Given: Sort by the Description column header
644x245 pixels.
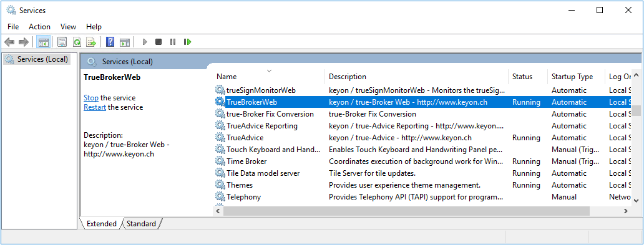Looking at the screenshot, I should coord(416,76).
